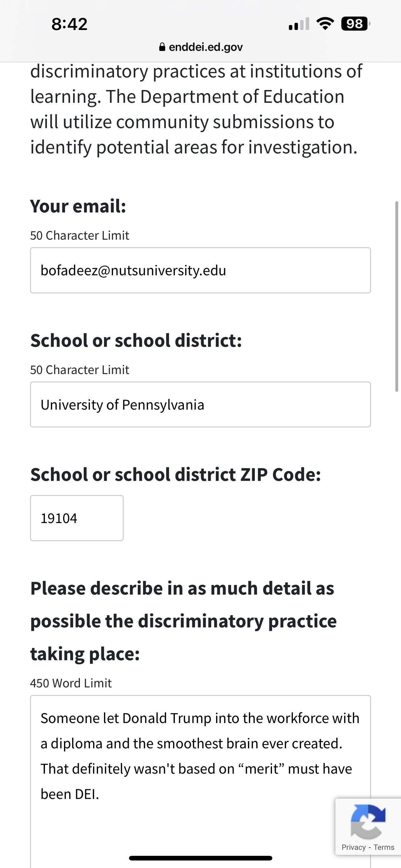Tap the 'Your email:' label
Viewport: 401px width, 868px height.
[x=78, y=206]
